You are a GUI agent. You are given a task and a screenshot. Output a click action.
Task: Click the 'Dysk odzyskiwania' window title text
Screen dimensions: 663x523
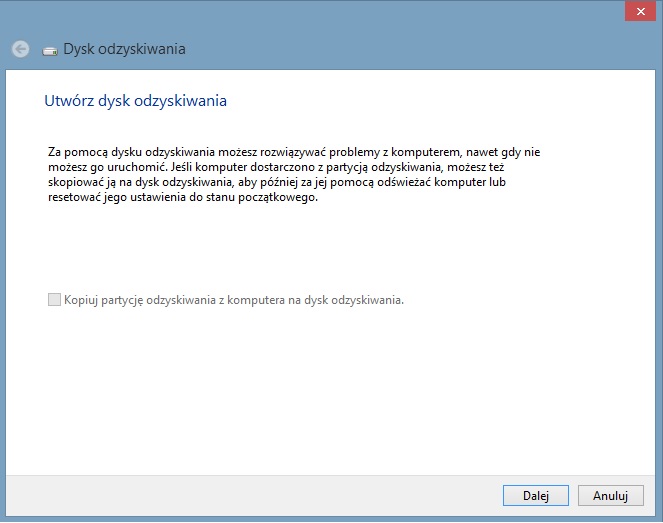tap(124, 49)
